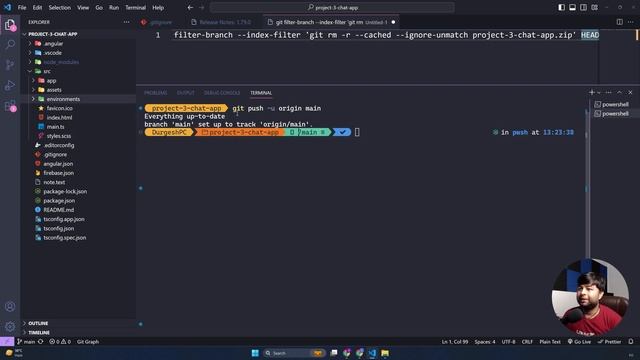The height and width of the screenshot is (360, 640).
Task: Open the View menu
Action: (83, 7)
